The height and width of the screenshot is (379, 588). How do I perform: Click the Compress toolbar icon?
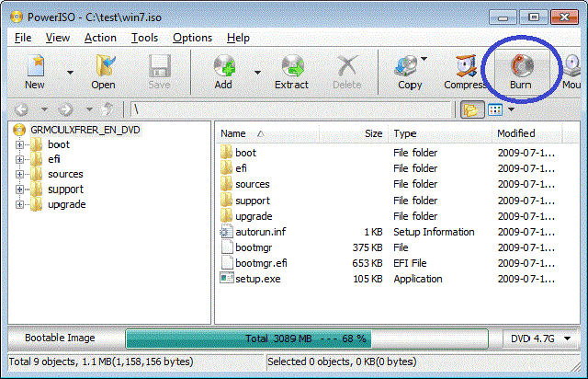click(x=465, y=72)
